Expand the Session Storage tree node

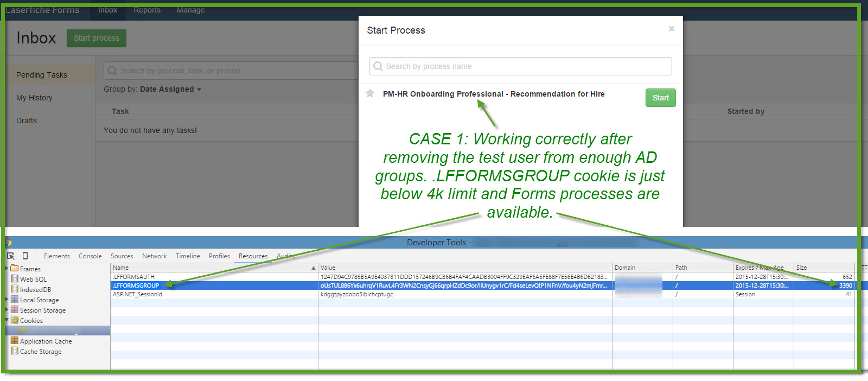point(7,310)
